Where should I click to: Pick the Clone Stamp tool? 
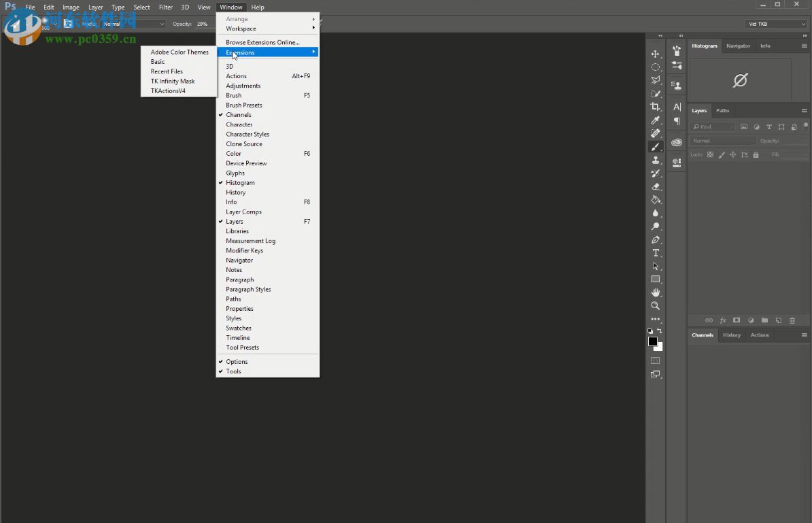pos(656,160)
